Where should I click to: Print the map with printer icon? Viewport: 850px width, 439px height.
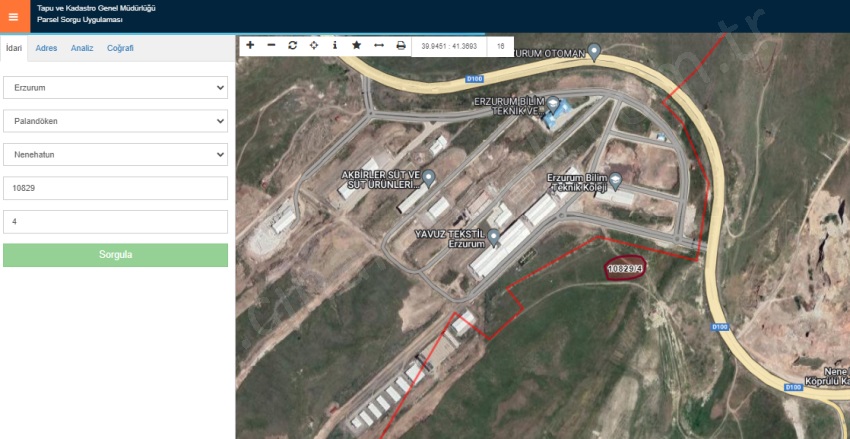(401, 46)
